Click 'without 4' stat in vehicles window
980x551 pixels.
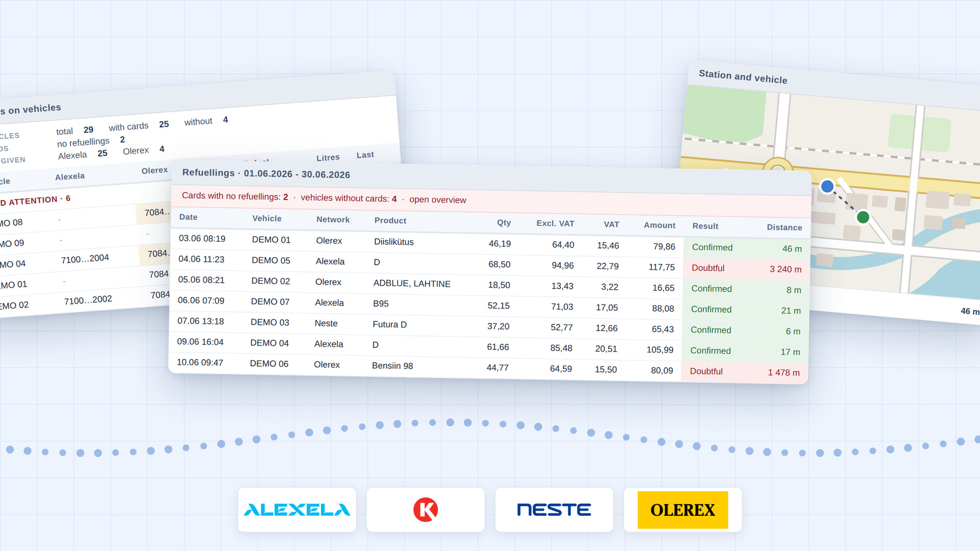coord(206,121)
